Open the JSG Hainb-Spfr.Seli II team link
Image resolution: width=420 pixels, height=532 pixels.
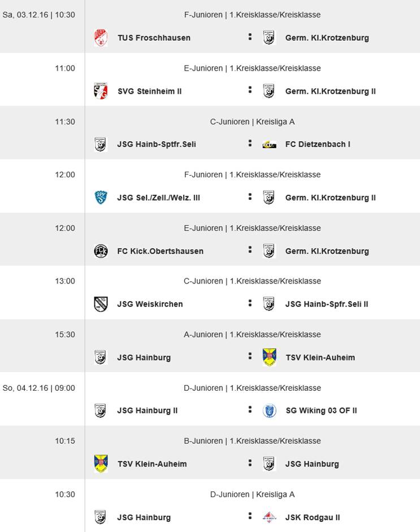point(327,304)
